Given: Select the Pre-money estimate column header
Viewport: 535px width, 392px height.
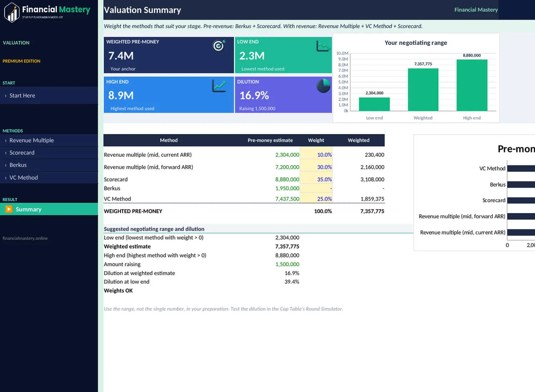Looking at the screenshot, I should tap(270, 140).
